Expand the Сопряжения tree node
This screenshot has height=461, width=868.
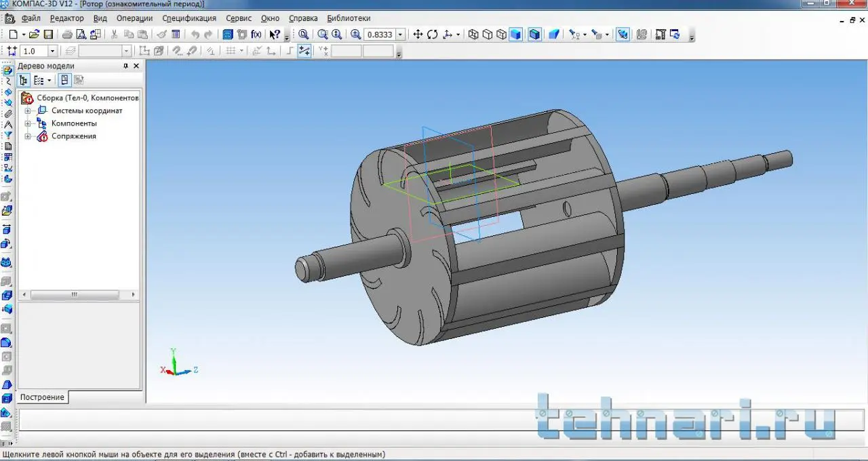tap(28, 136)
